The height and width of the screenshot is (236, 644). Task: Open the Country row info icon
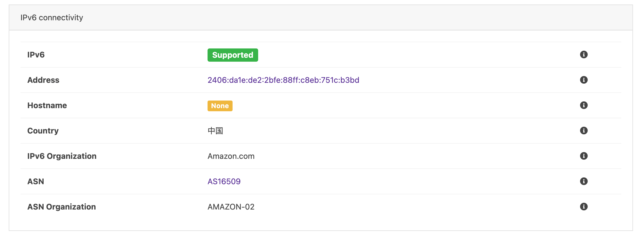tap(584, 131)
